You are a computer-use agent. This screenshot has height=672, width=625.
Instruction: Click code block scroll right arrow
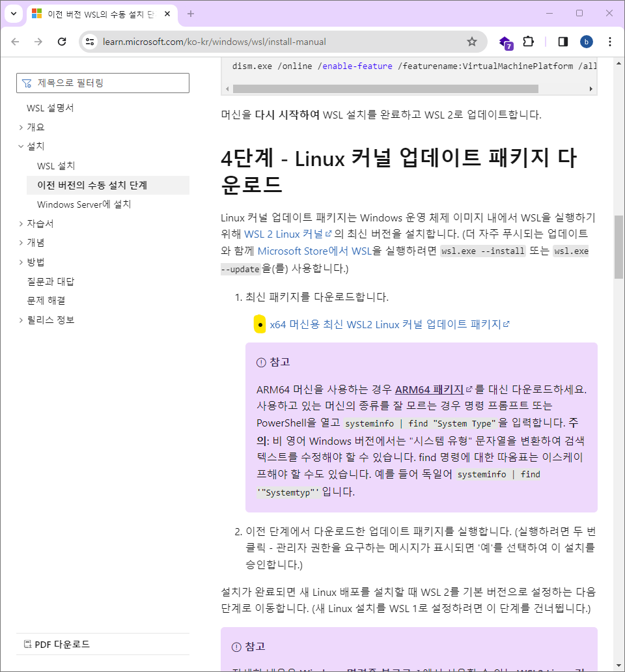point(590,89)
